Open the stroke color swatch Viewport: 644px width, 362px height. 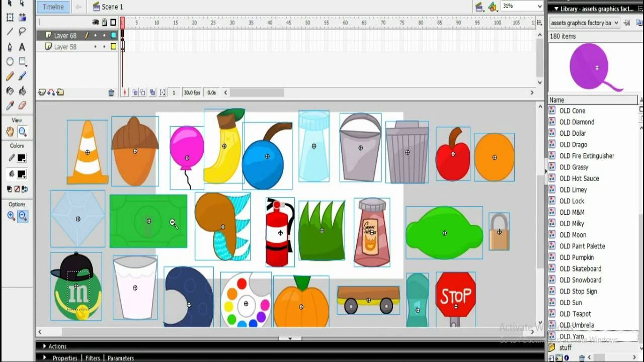click(x=22, y=158)
